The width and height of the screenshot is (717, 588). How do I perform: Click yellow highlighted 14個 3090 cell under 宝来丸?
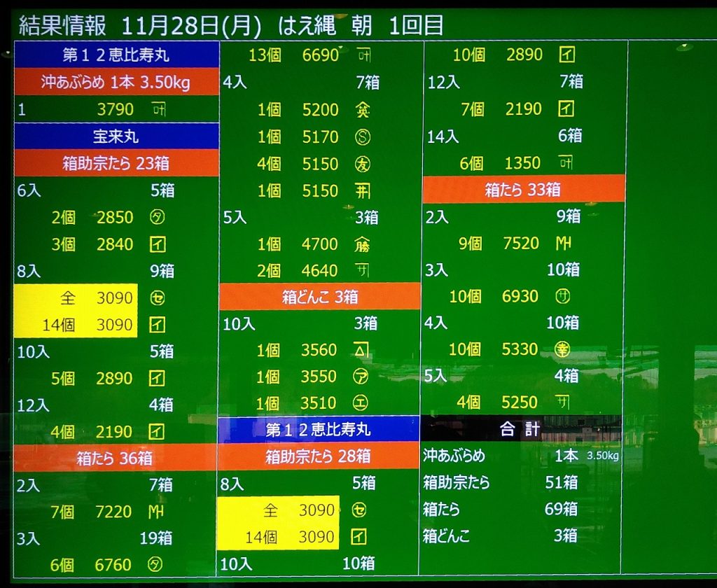[x=77, y=325]
